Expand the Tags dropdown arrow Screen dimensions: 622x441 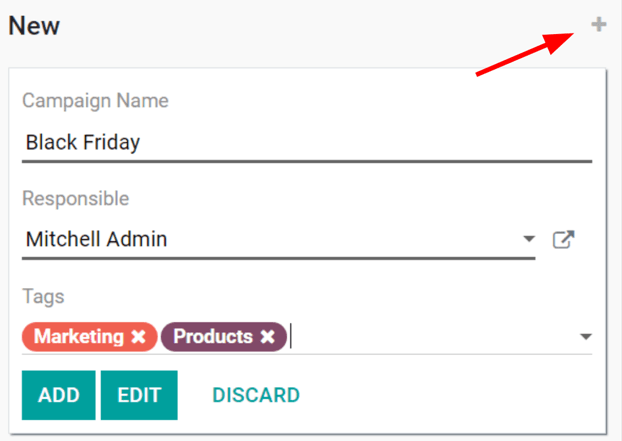coord(586,337)
